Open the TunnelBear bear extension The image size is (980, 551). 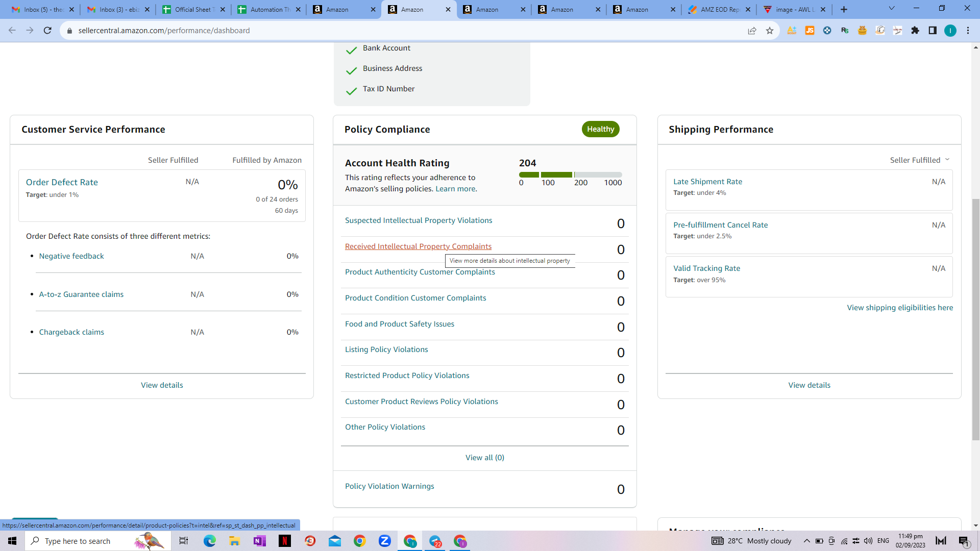pyautogui.click(x=862, y=31)
